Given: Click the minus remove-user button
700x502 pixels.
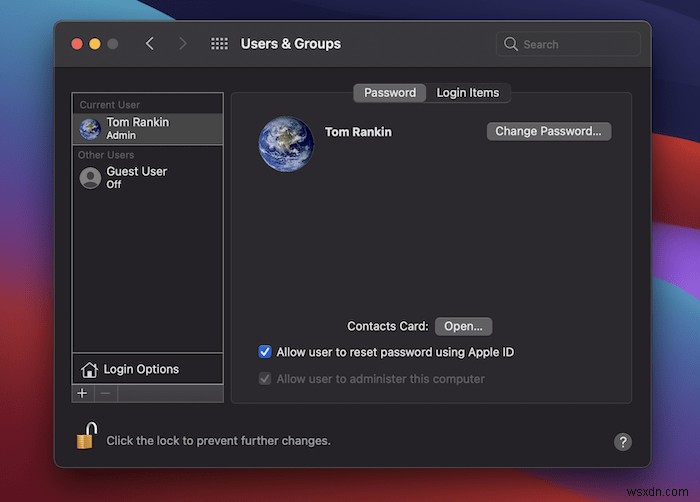Looking at the screenshot, I should [106, 393].
